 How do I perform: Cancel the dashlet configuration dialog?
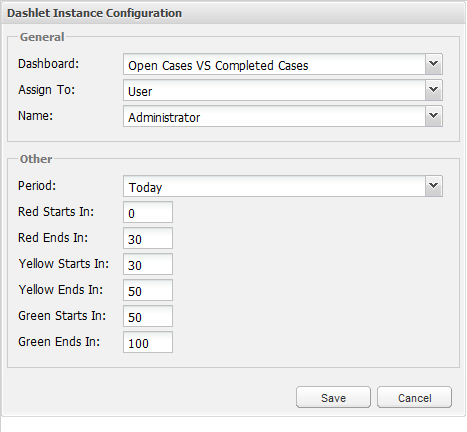(x=414, y=397)
